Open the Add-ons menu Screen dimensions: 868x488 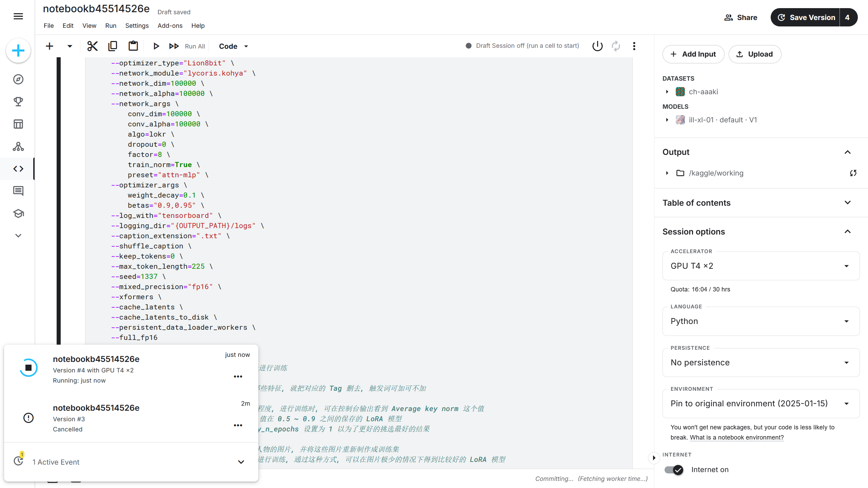tap(170, 25)
